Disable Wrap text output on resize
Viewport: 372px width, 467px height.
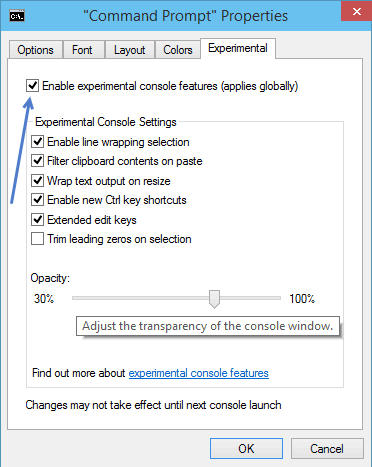(x=38, y=181)
